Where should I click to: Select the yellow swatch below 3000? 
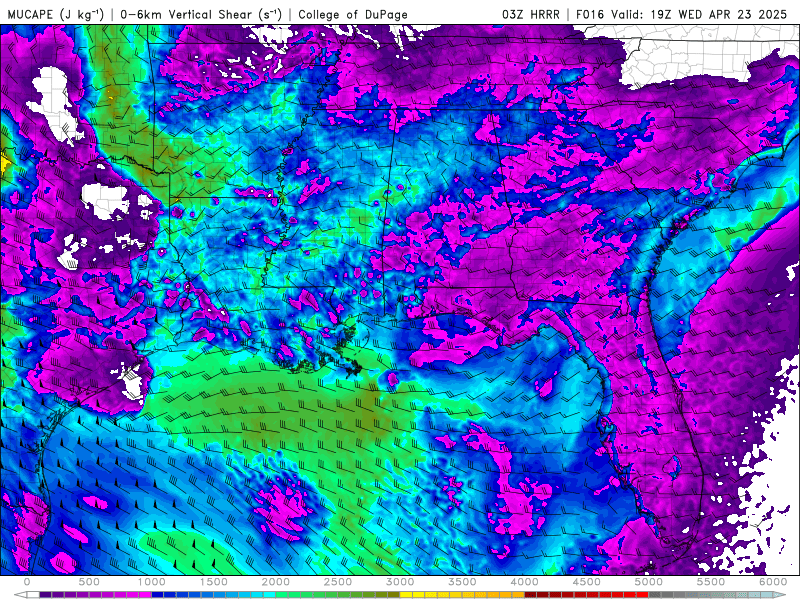click(407, 594)
